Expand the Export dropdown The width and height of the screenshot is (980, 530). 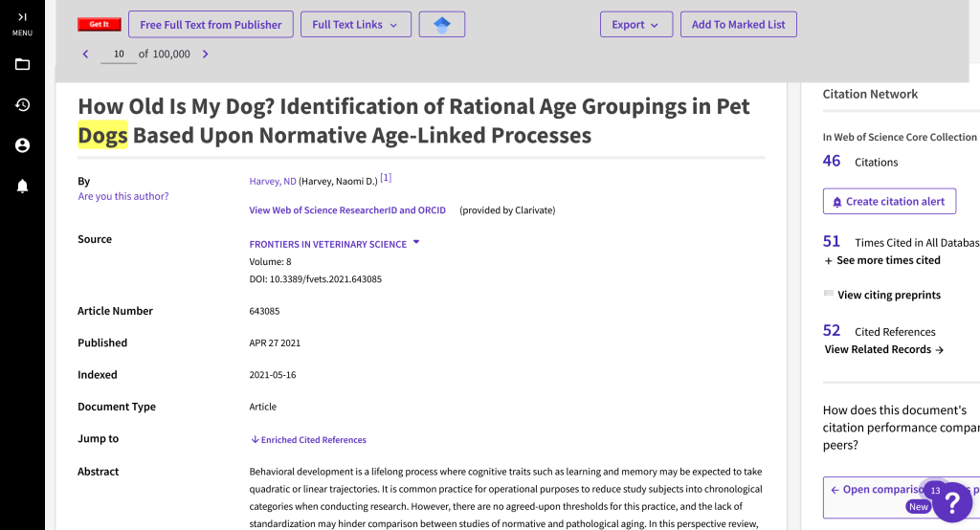[636, 24]
